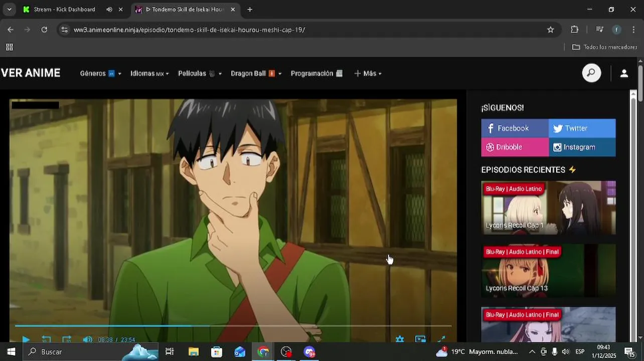Open the Chrome profile avatar
The image size is (644, 361).
click(x=616, y=30)
